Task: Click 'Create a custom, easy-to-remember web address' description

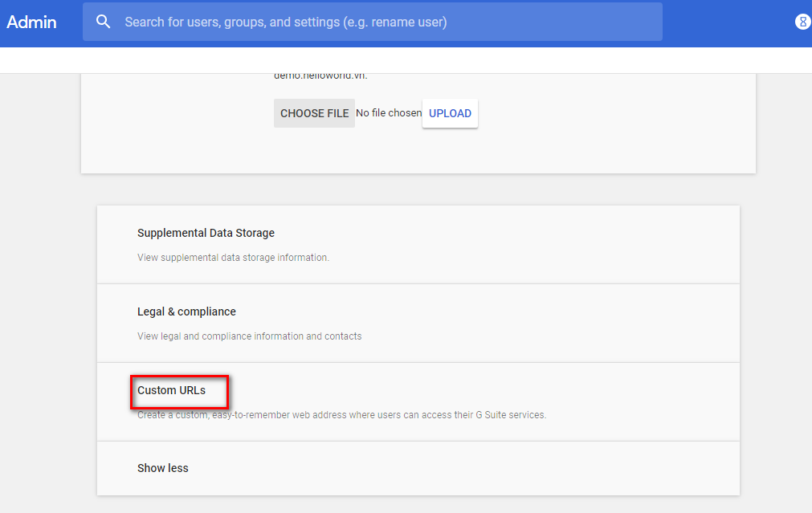Action: coord(341,415)
